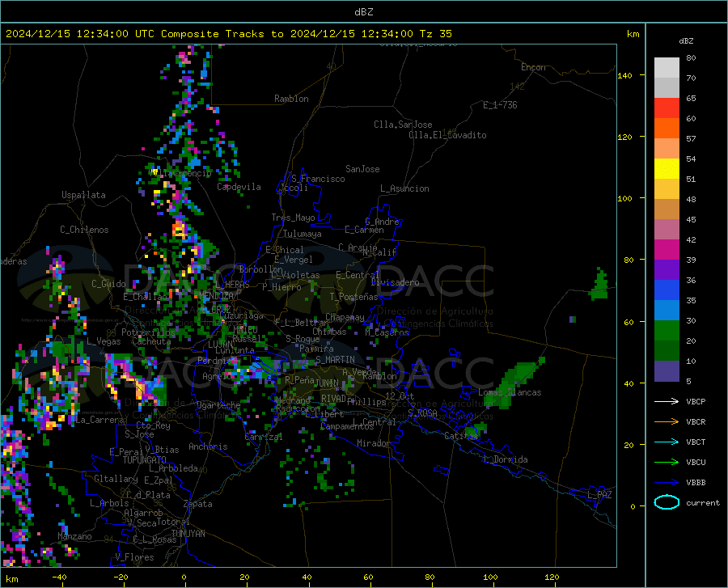Viewport: 728px width, 588px height.
Task: Click the 60 km mark on the horizontal axis
Action: pos(368,577)
